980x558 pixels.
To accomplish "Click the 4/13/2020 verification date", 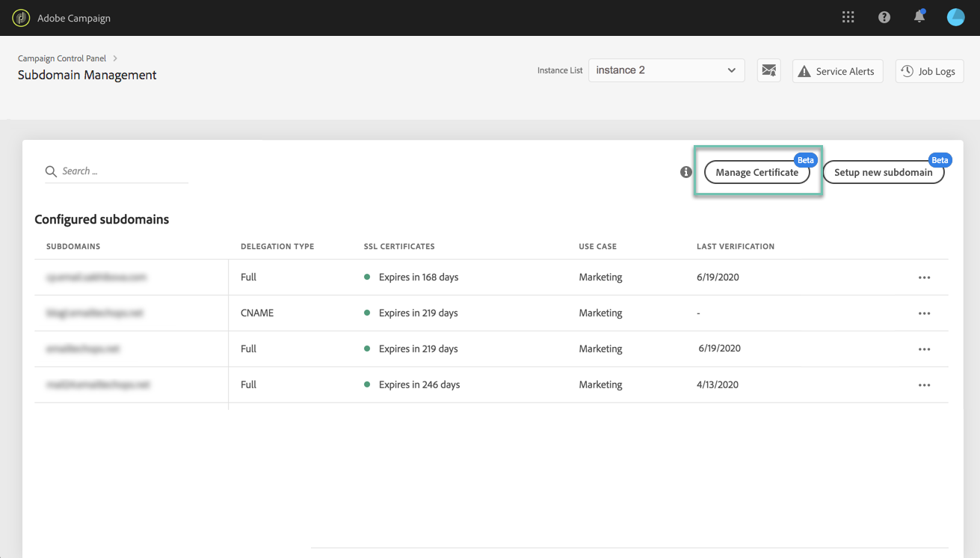I will [x=718, y=384].
